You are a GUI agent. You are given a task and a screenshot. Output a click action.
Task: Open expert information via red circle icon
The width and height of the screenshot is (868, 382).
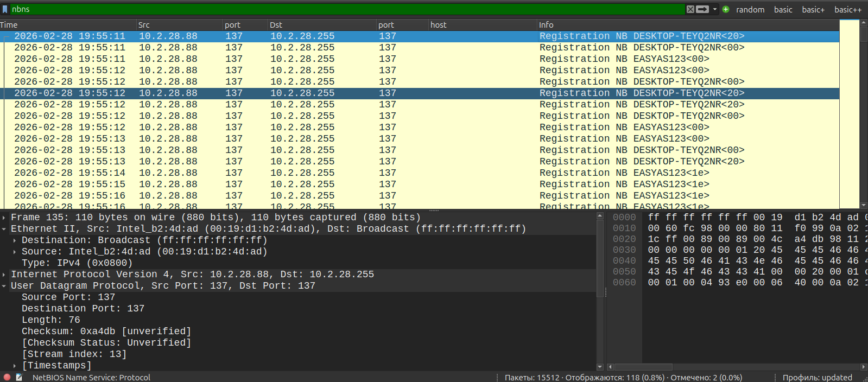click(7, 377)
